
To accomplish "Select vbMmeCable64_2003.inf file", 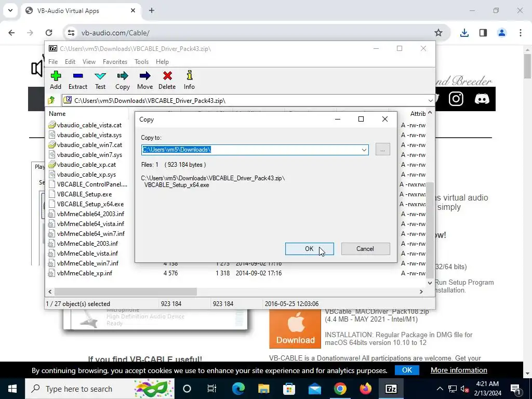I will (90, 214).
